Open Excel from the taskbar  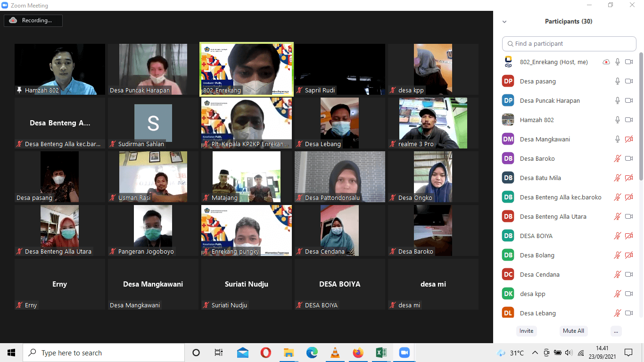point(381,353)
